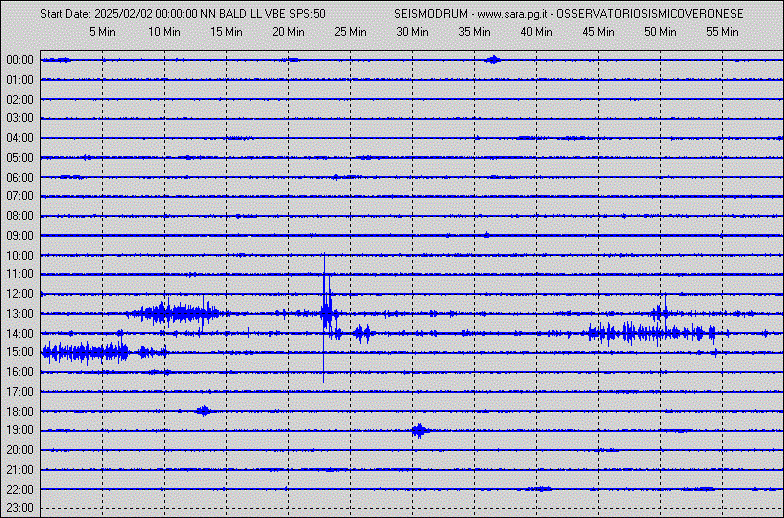
Task: Click the seismic burst on the 18:00 trace
Action: tap(204, 411)
